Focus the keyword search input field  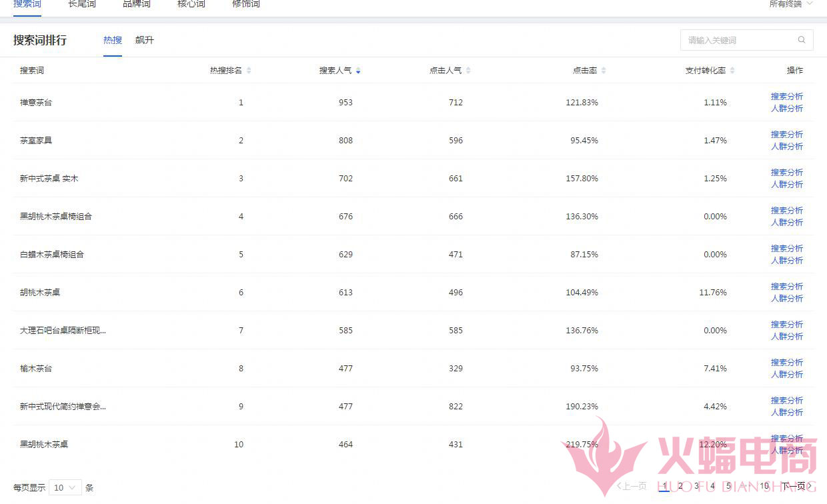739,40
